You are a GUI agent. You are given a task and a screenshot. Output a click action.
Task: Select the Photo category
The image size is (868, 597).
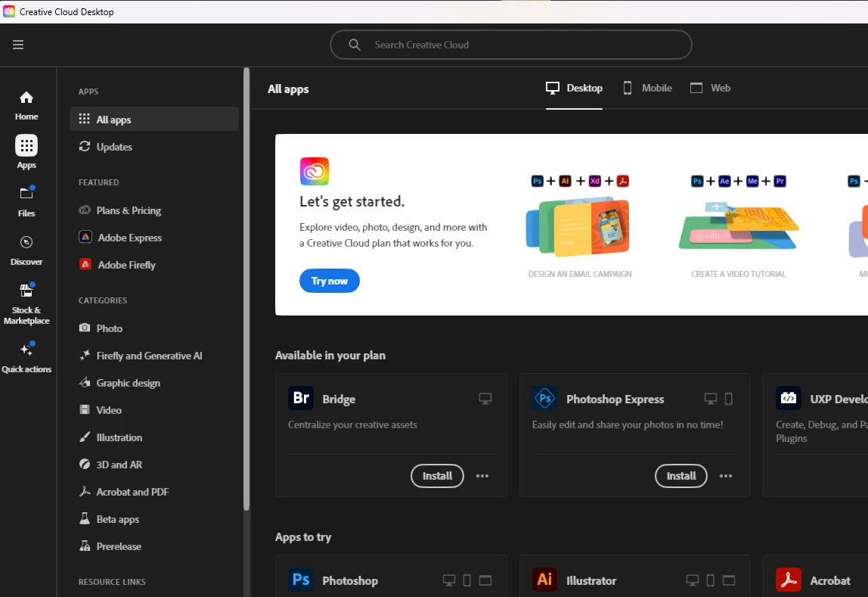coord(154,328)
